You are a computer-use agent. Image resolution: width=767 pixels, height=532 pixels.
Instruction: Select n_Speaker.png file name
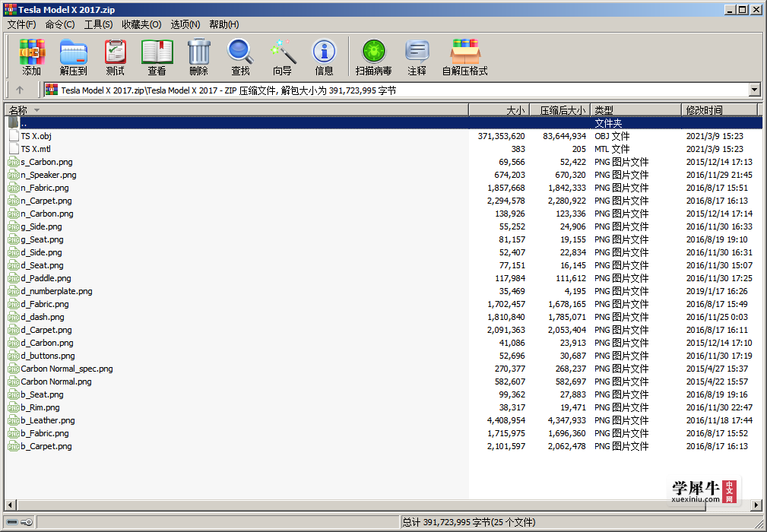pyautogui.click(x=49, y=175)
